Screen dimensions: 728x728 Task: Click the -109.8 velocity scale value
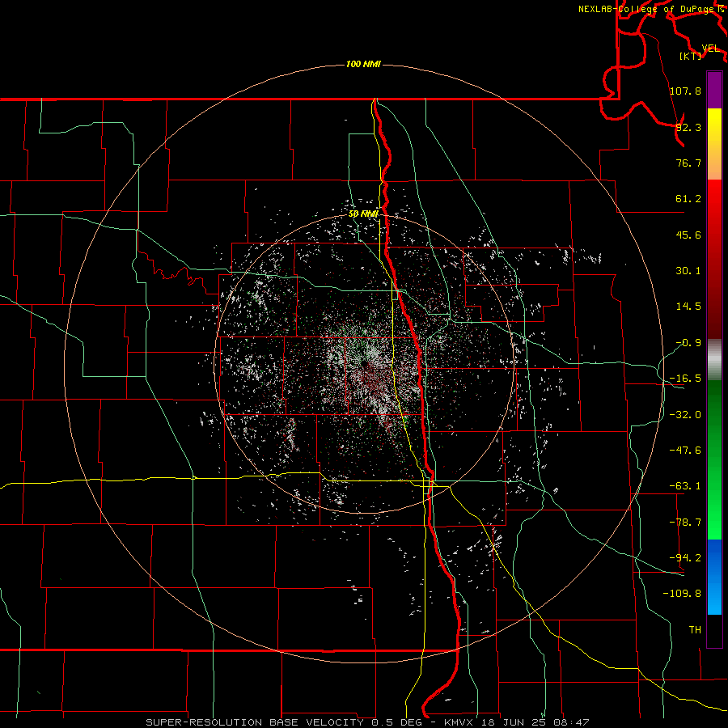point(682,594)
